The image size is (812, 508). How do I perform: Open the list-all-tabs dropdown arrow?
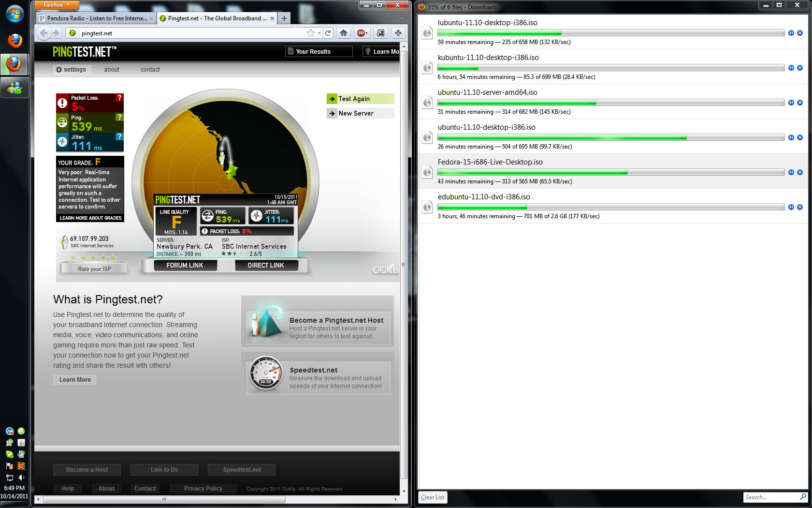pos(401,18)
